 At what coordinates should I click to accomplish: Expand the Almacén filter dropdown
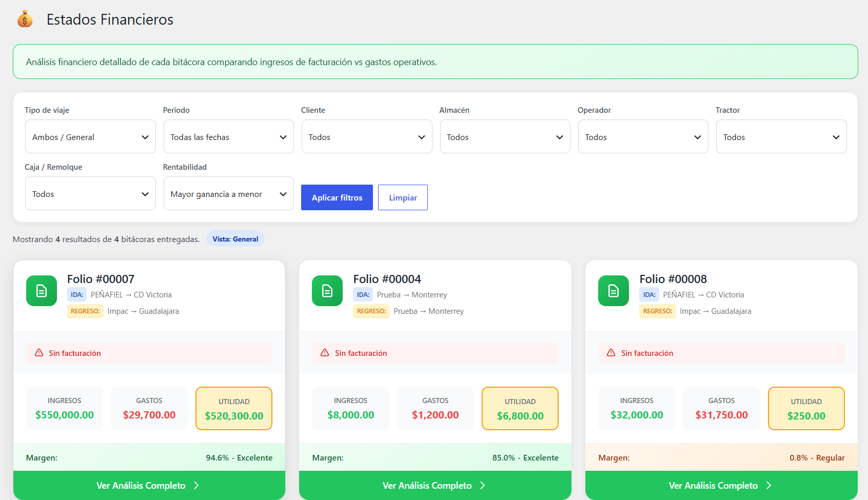tap(505, 136)
